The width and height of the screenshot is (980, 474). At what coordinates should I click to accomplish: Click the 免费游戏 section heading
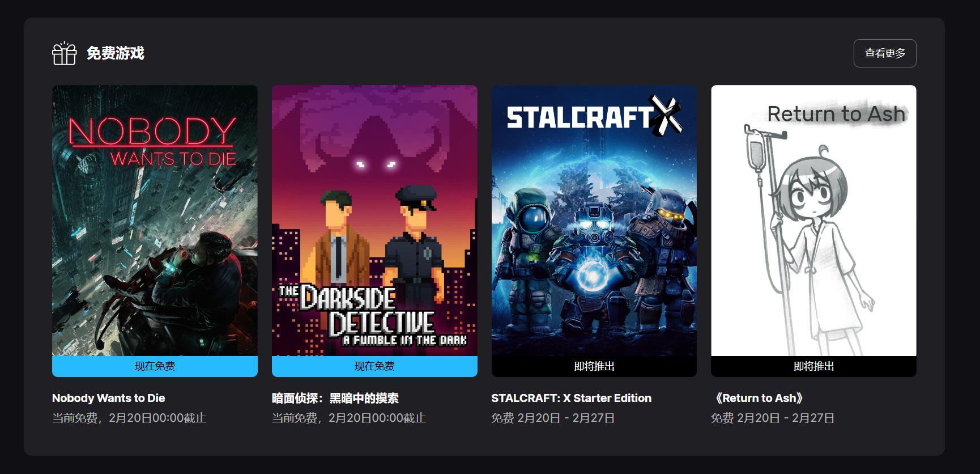pos(115,53)
